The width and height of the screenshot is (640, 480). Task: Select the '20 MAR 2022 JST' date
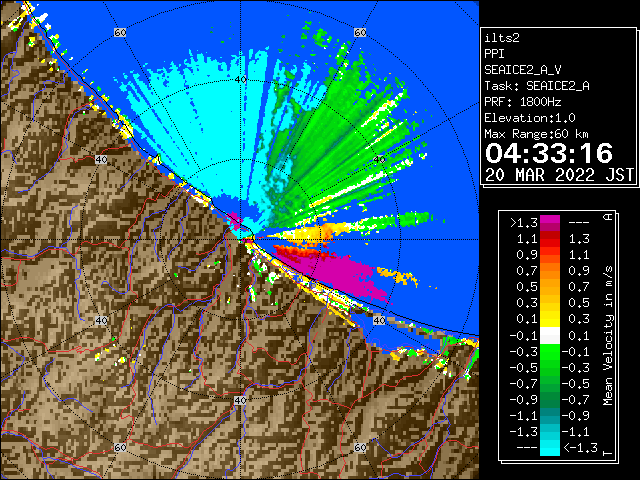[x=559, y=175]
